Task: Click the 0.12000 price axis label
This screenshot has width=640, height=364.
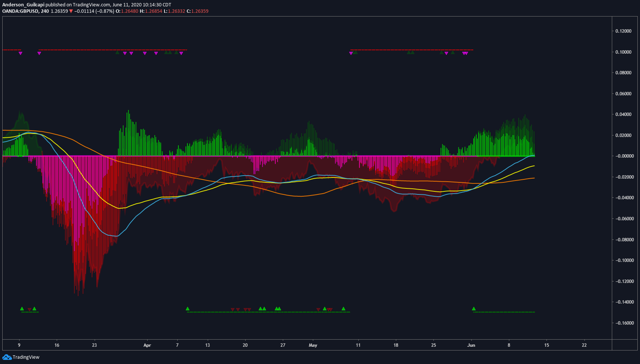Action: click(623, 31)
